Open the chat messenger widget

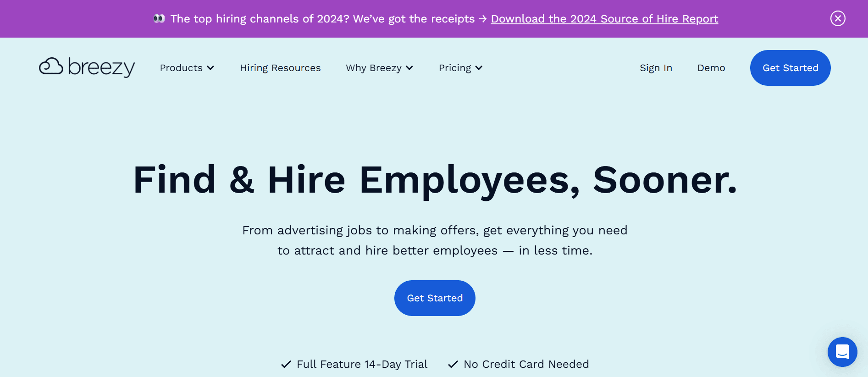pos(842,352)
